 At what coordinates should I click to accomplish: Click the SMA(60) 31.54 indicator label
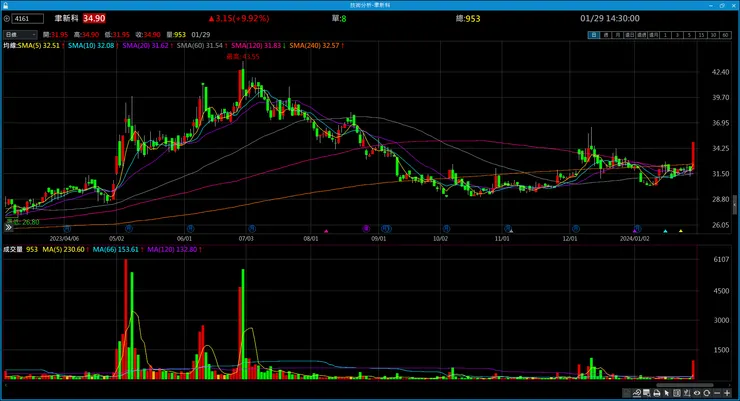[200, 45]
